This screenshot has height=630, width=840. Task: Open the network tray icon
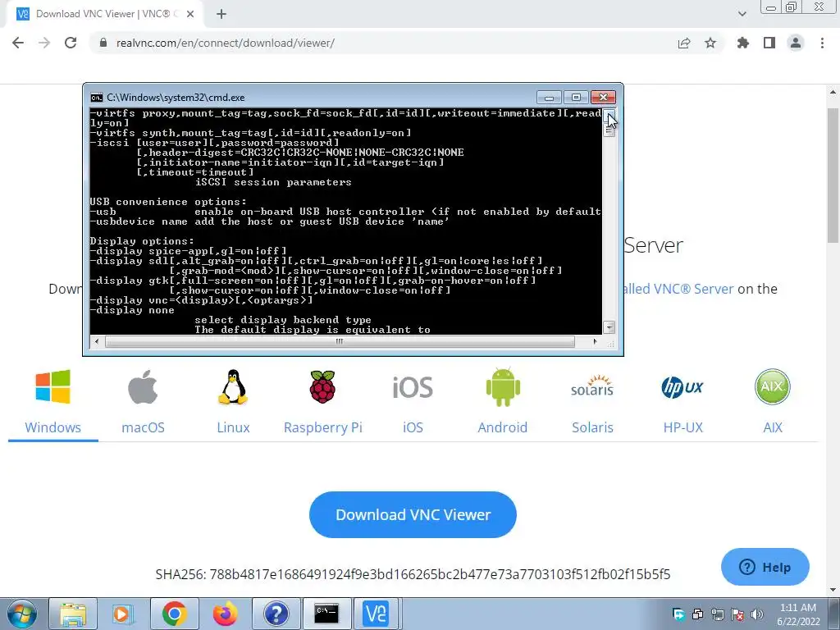pyautogui.click(x=718, y=614)
